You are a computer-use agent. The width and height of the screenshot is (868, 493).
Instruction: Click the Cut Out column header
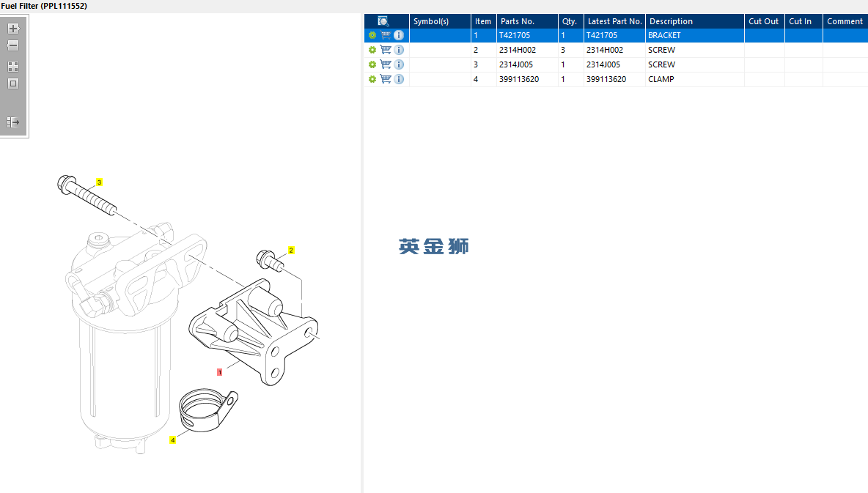(765, 21)
